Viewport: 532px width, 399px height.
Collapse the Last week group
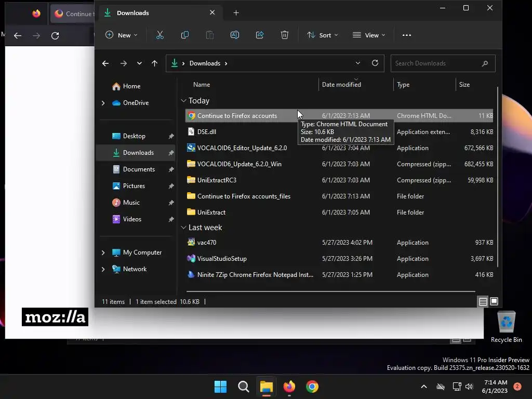coord(183,228)
